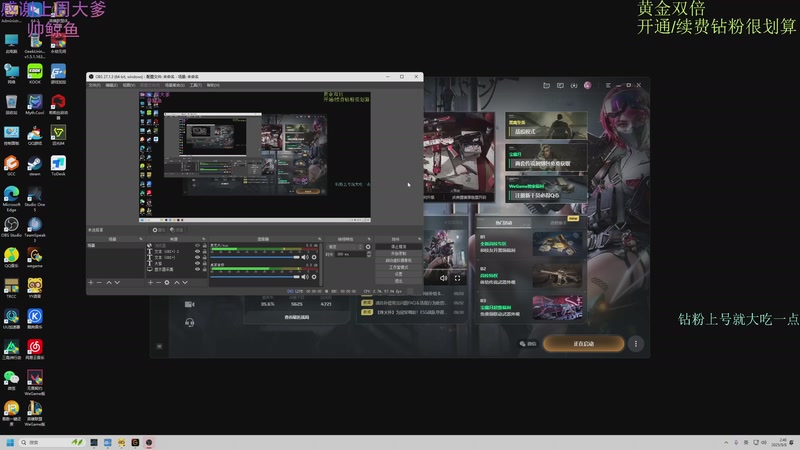The image size is (800, 450).
Task: Open the Scene Collection menu in OBS
Action: coord(174,85)
